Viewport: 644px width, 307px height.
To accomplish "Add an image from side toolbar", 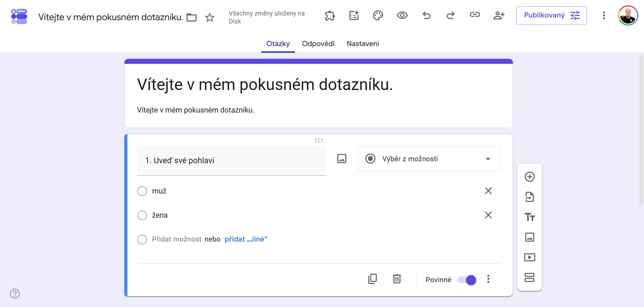I will point(530,237).
